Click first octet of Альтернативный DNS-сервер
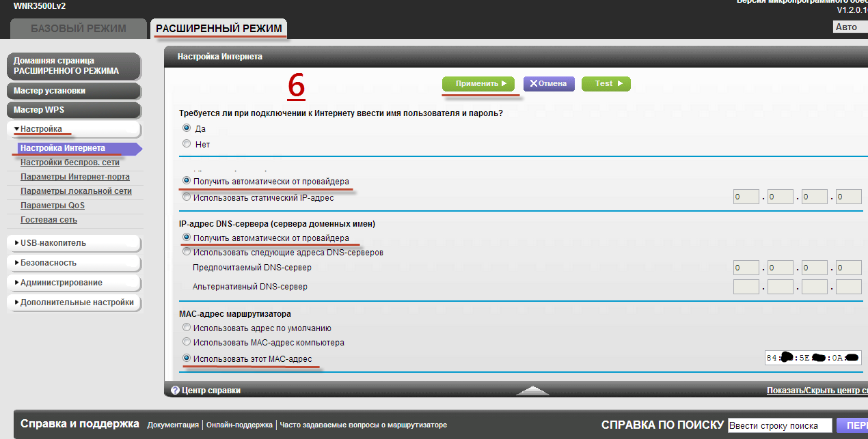Screen dimensions: 868x439 tap(746, 287)
